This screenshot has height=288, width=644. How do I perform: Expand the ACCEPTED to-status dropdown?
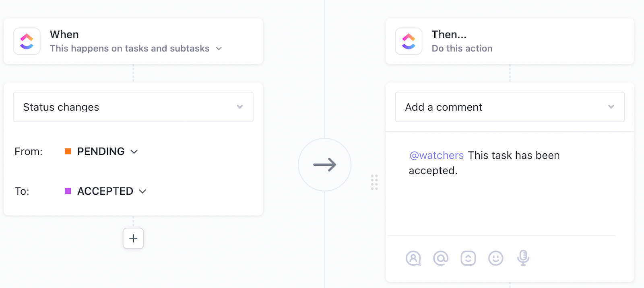pos(143,191)
